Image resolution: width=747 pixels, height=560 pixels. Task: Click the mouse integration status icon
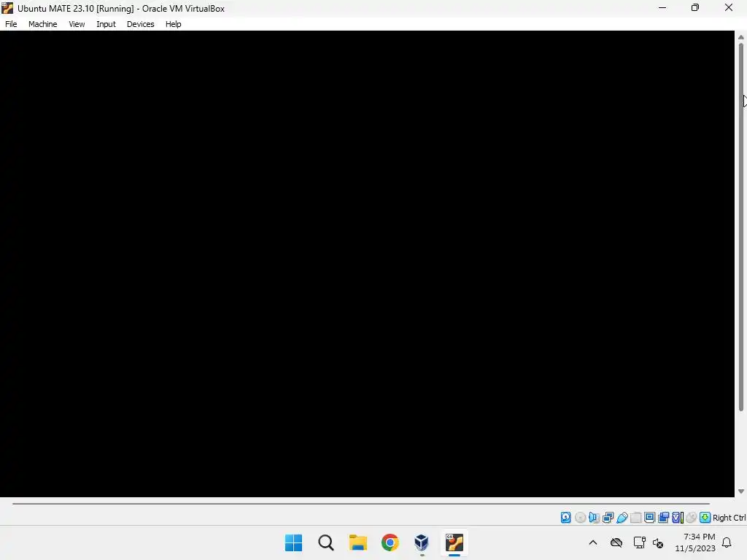pyautogui.click(x=692, y=518)
